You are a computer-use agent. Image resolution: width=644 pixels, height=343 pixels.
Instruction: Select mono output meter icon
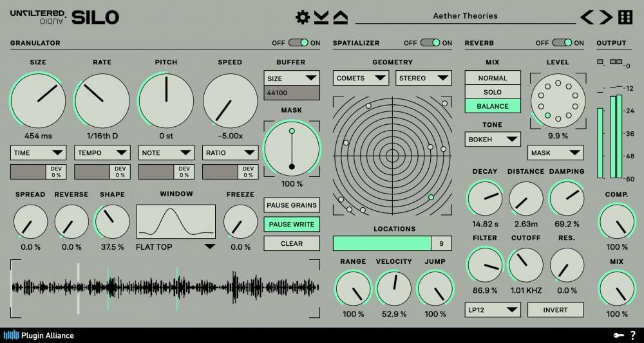[x=600, y=62]
